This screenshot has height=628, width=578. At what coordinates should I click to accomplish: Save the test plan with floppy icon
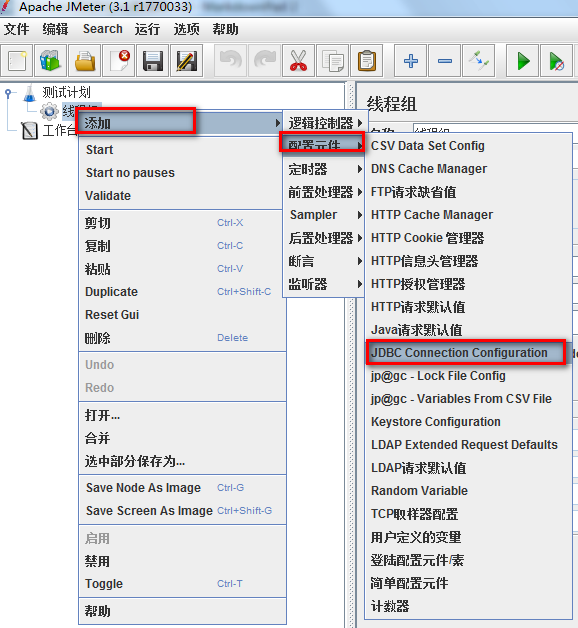153,61
